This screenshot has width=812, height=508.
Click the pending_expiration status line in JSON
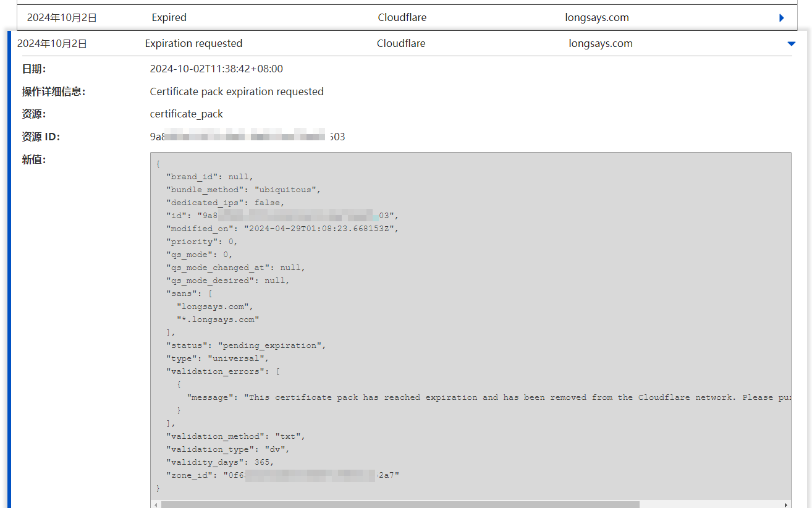click(246, 345)
